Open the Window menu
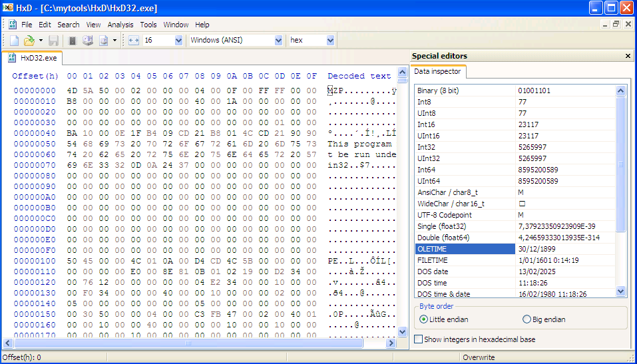637x364 pixels. point(176,25)
